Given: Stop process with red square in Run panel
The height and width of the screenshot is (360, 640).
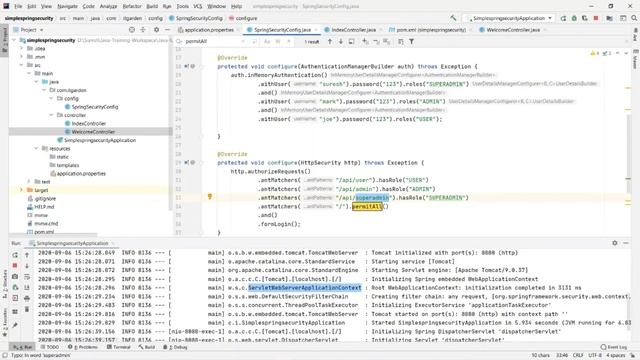Looking at the screenshot, I should [x=15, y=266].
